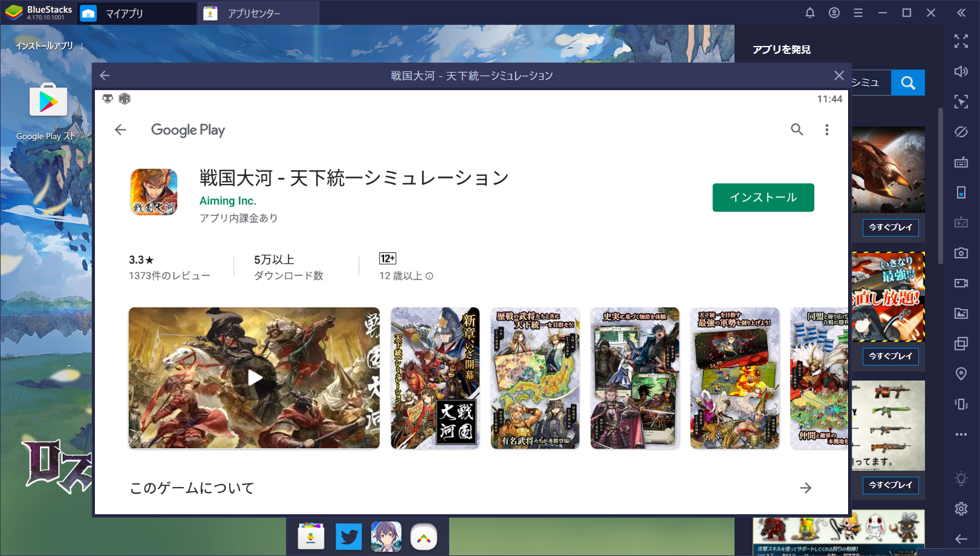The height and width of the screenshot is (556, 980).
Task: Click the spaceship game thumbnail
Action: pos(888,169)
